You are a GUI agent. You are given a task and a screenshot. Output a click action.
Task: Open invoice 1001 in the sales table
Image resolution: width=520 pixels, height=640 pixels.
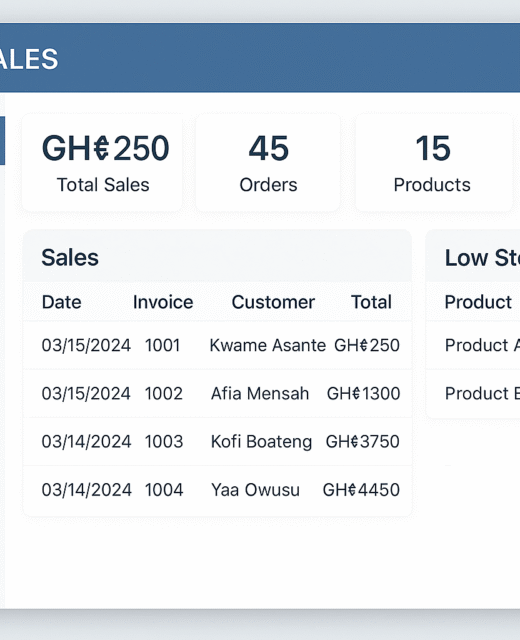(x=162, y=345)
